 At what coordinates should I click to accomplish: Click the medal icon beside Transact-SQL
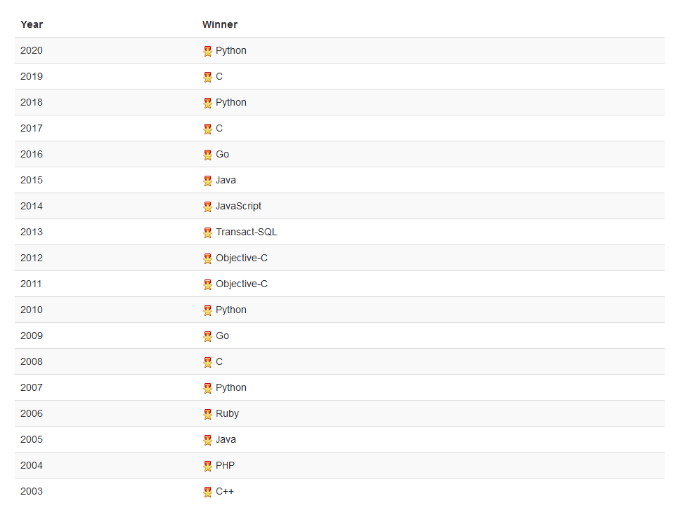[x=207, y=232]
